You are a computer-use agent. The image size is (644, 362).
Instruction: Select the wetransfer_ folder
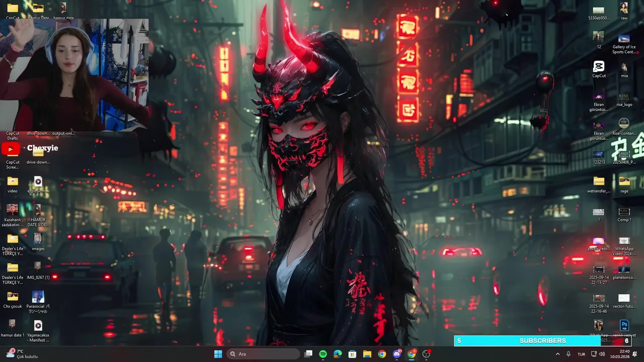(599, 185)
